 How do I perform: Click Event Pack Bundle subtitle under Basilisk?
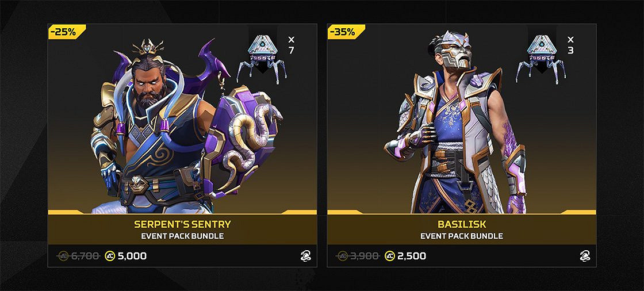pos(462,236)
